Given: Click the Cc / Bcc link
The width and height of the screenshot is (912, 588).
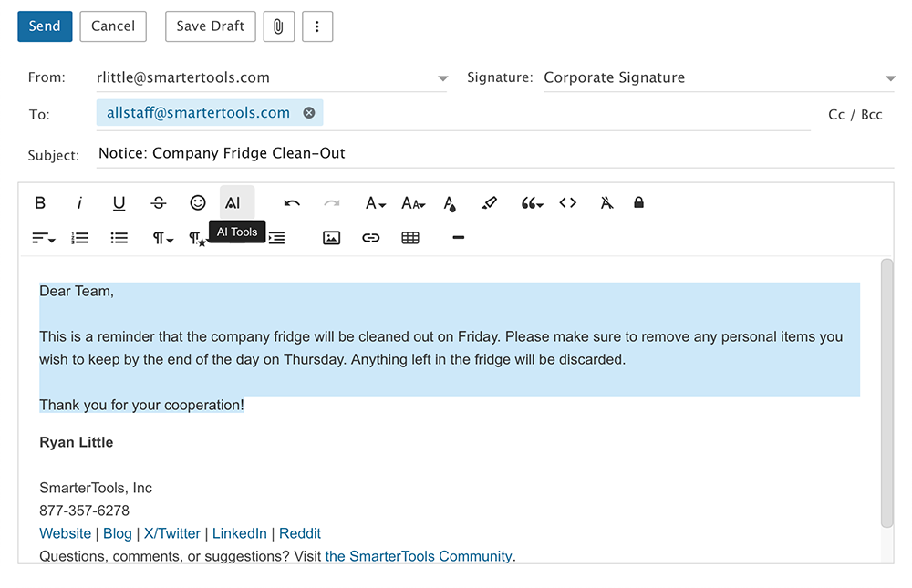Looking at the screenshot, I should (x=855, y=115).
